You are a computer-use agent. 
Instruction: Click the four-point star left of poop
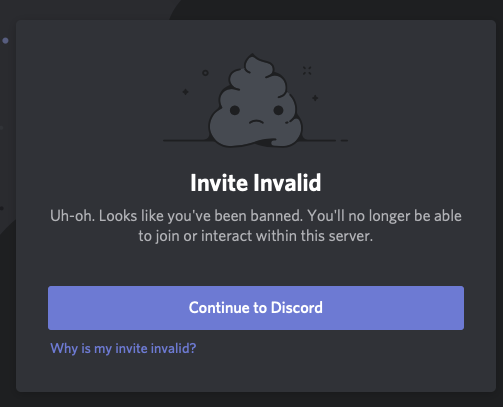[x=185, y=92]
